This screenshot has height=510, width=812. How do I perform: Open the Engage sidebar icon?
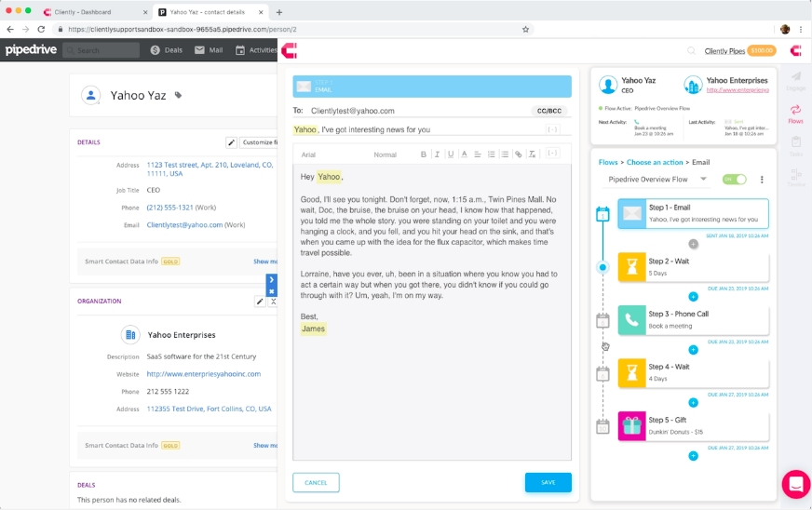click(x=795, y=81)
